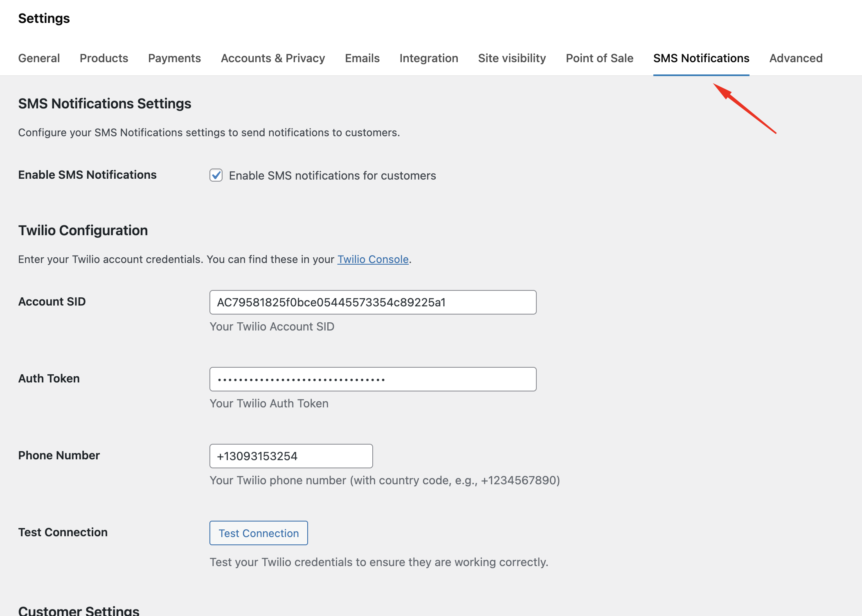The width and height of the screenshot is (862, 616).
Task: Click the Phone Number input field
Action: click(291, 456)
